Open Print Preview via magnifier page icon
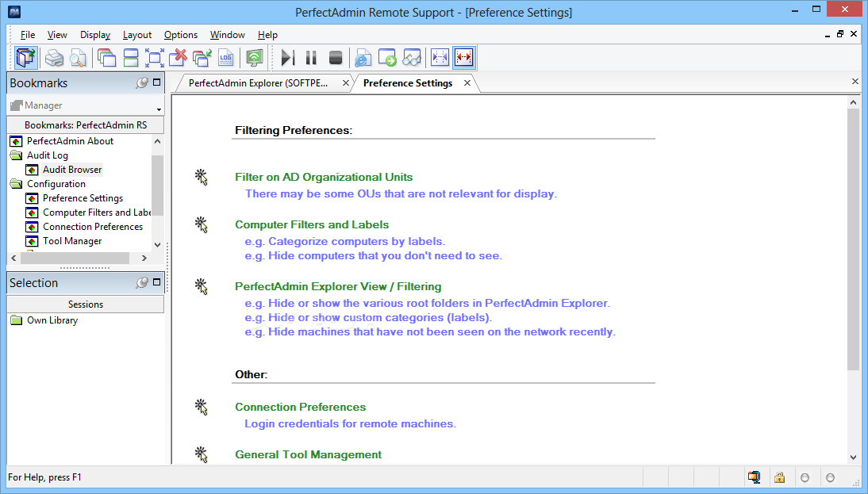 (x=78, y=58)
